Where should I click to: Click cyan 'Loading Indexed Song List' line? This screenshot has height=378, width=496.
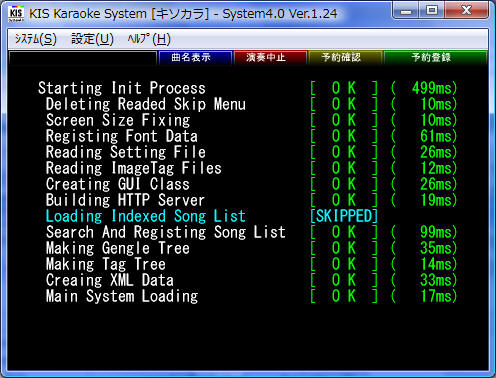[146, 216]
